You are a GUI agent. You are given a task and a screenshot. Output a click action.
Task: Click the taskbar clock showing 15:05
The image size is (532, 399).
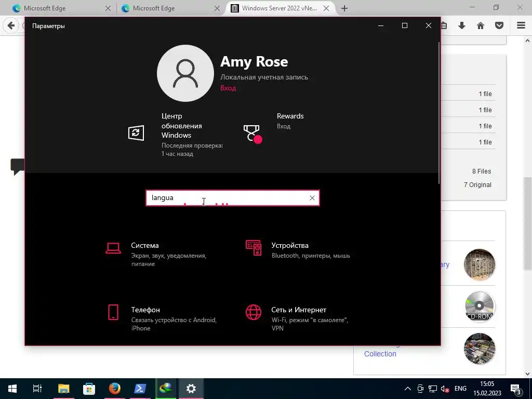click(487, 389)
